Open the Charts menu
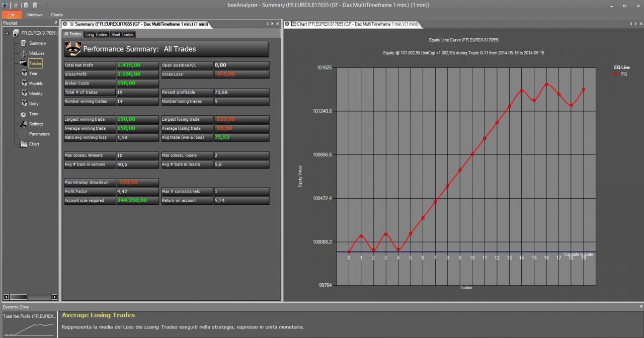 56,15
